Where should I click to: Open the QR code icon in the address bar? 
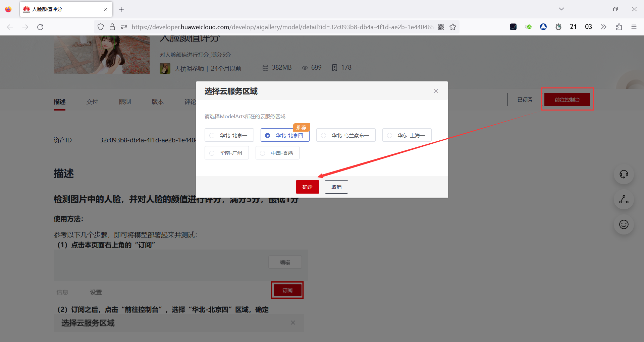pos(441,27)
